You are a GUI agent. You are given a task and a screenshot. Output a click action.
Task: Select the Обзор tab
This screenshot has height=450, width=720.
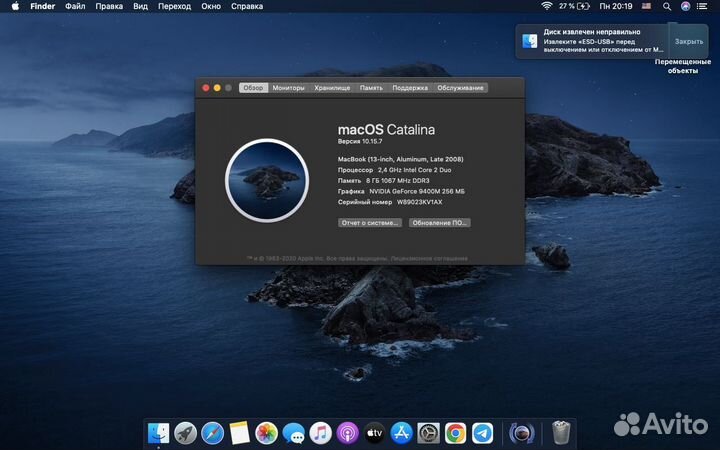pyautogui.click(x=253, y=88)
